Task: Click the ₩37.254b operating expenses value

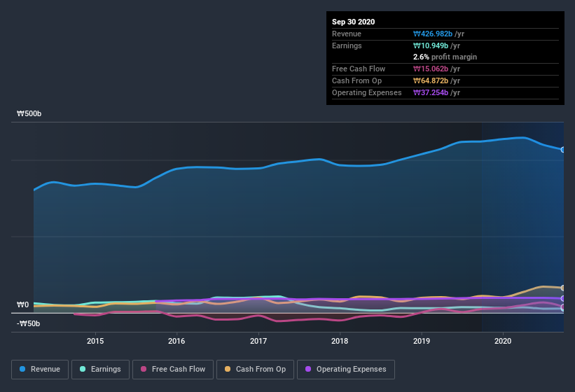Action: click(x=431, y=92)
